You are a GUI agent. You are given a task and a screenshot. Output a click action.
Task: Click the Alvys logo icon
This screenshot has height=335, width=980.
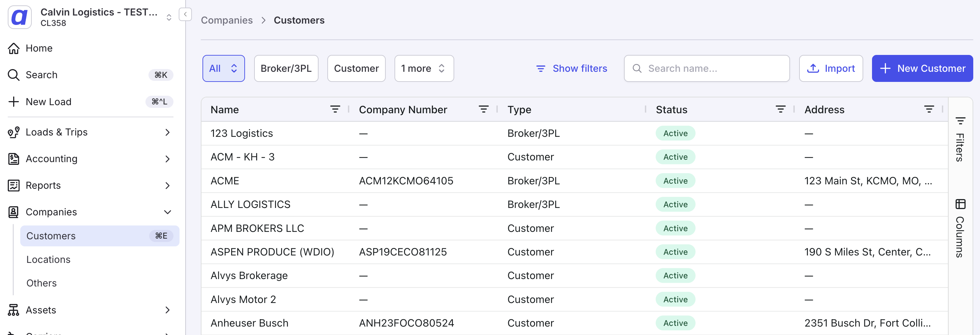19,17
